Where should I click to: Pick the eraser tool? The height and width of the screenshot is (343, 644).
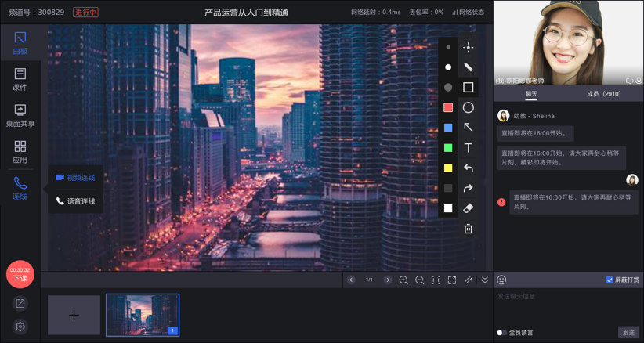pos(468,208)
